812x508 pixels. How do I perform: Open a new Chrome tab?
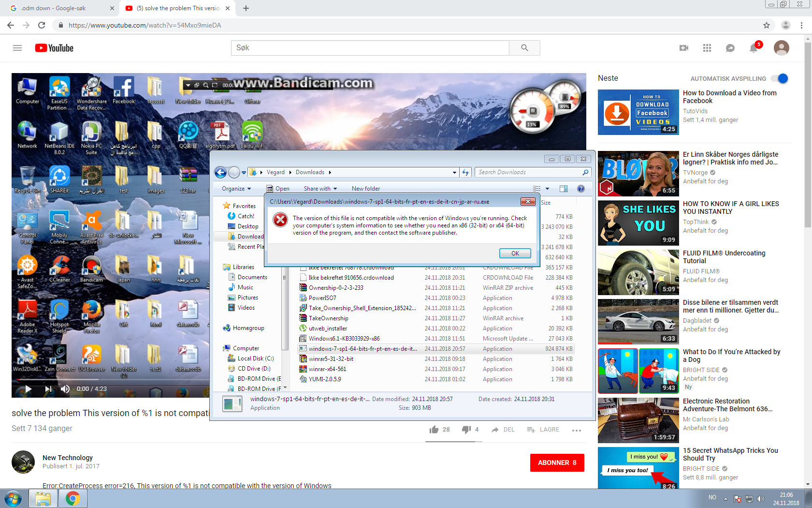(246, 8)
